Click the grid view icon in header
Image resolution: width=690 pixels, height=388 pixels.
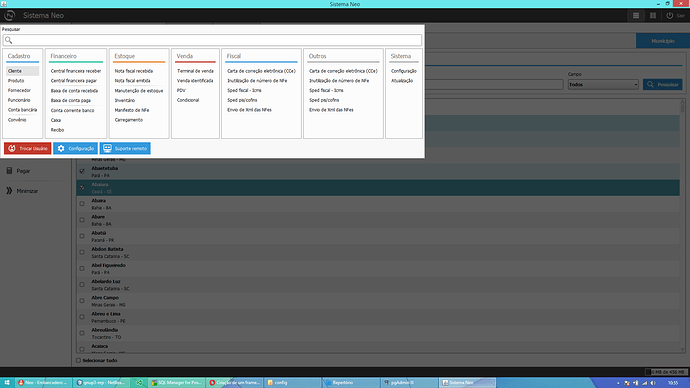click(x=653, y=15)
